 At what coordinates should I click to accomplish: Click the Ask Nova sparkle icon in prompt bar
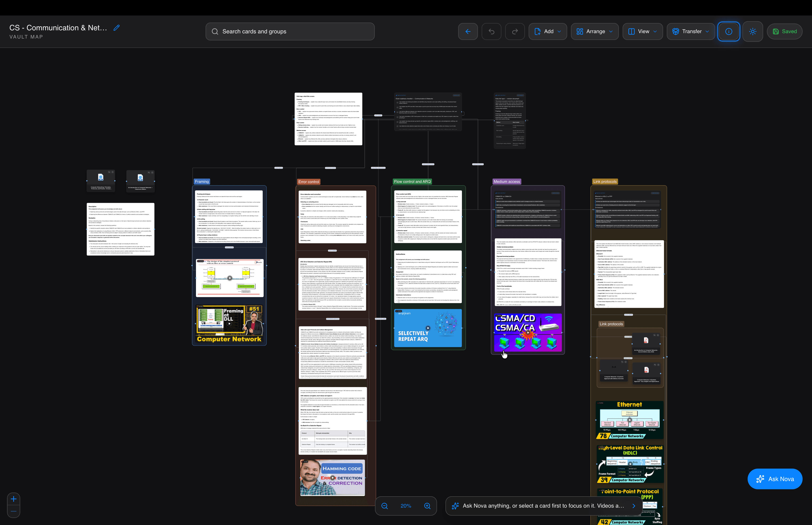click(x=455, y=506)
